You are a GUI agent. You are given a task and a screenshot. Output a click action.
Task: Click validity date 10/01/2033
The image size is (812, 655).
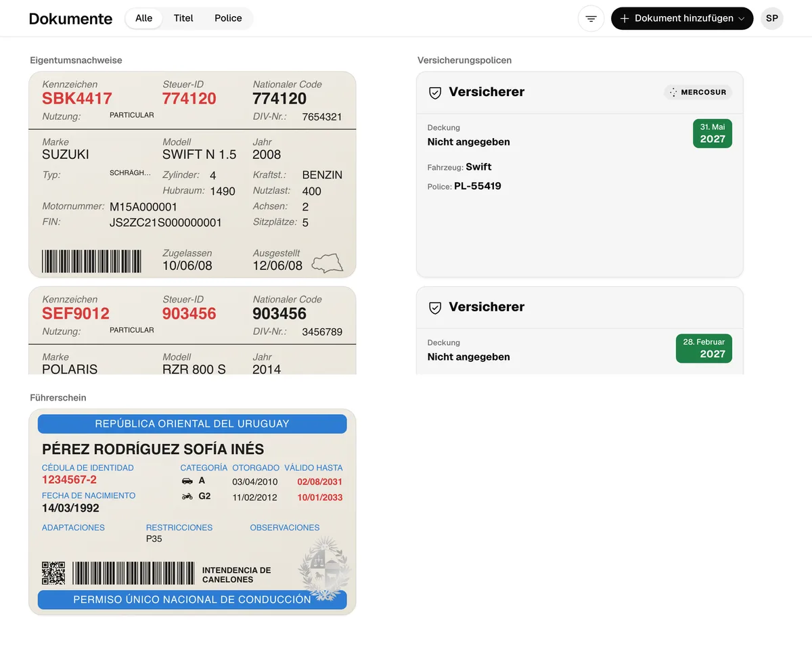tap(320, 497)
